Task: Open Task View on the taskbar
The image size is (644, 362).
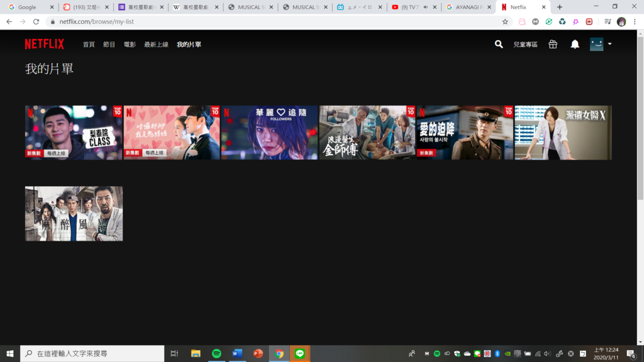Action: click(174, 353)
